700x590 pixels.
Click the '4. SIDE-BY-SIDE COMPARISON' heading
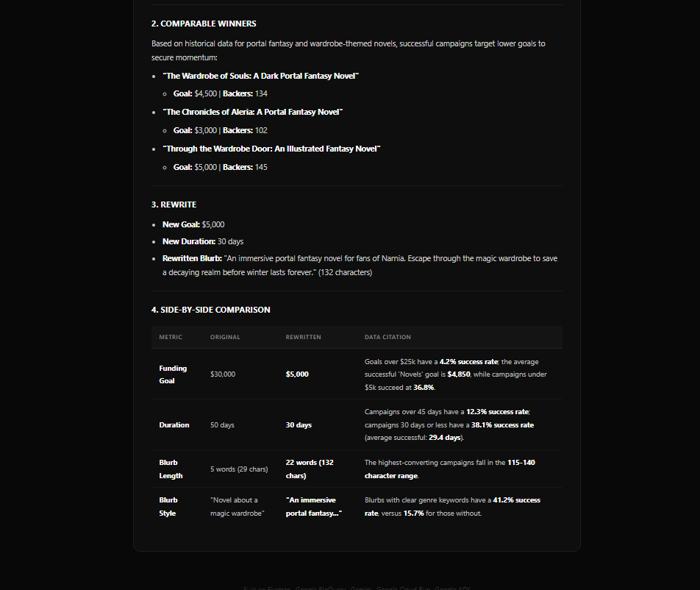211,310
